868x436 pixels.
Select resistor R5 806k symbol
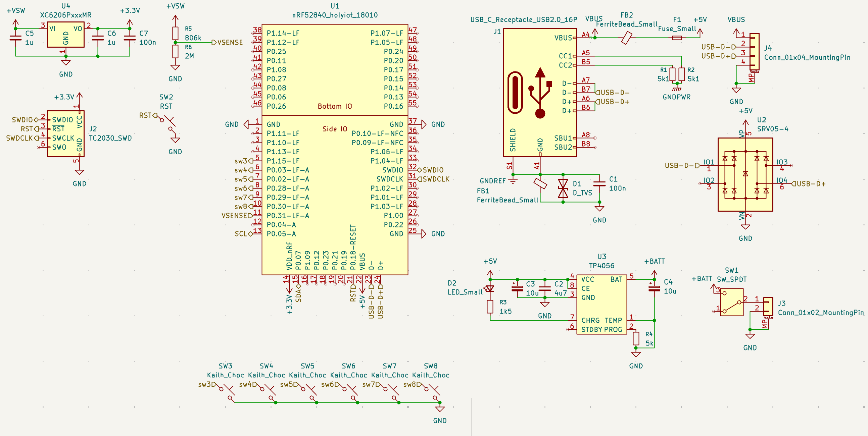point(175,33)
